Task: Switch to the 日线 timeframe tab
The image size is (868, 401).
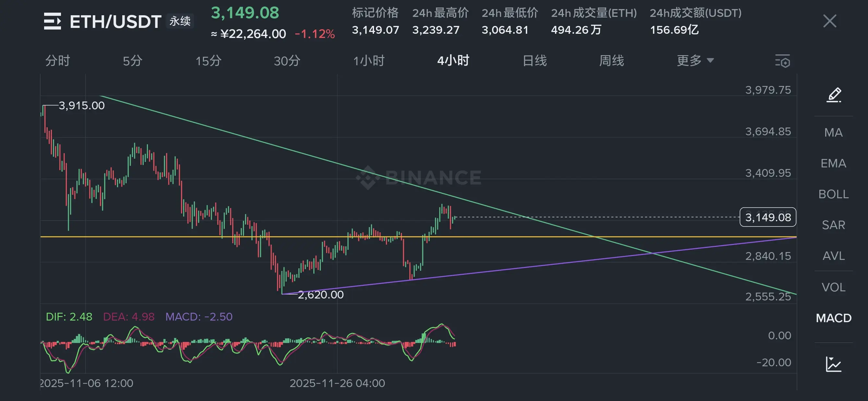Action: (535, 61)
